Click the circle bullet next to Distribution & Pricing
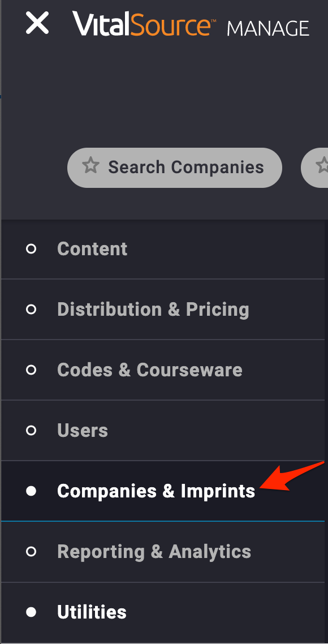This screenshot has height=644, width=328. (x=31, y=310)
